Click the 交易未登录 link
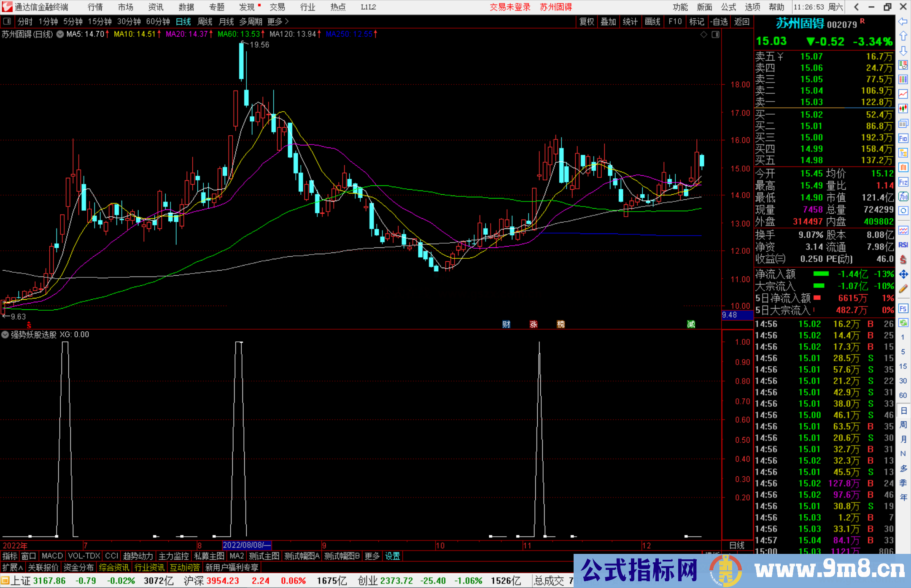This screenshot has height=588, width=911. click(x=510, y=7)
